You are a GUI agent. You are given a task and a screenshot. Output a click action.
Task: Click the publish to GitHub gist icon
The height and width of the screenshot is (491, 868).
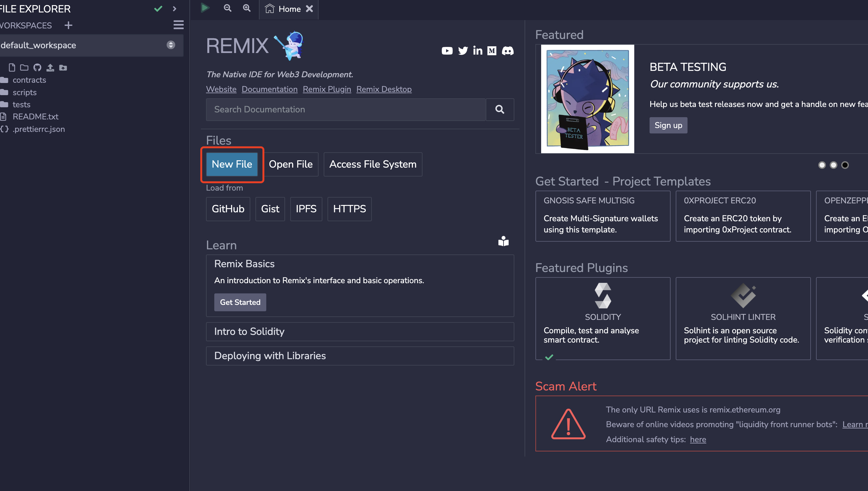37,67
